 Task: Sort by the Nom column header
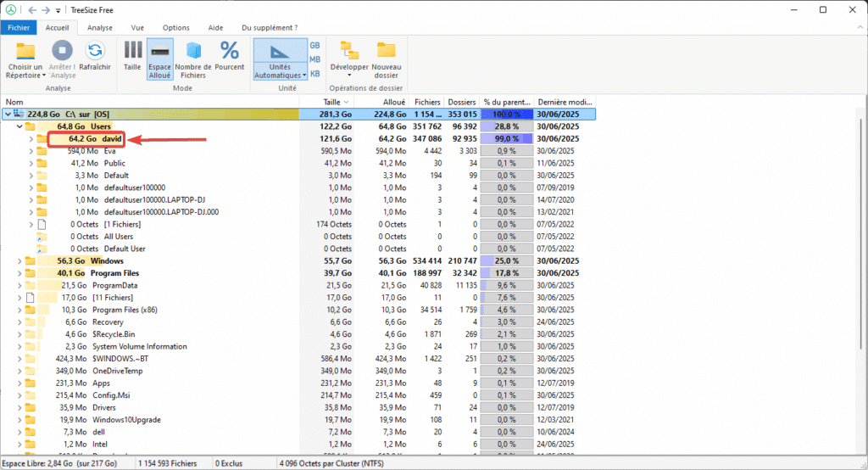(150, 102)
